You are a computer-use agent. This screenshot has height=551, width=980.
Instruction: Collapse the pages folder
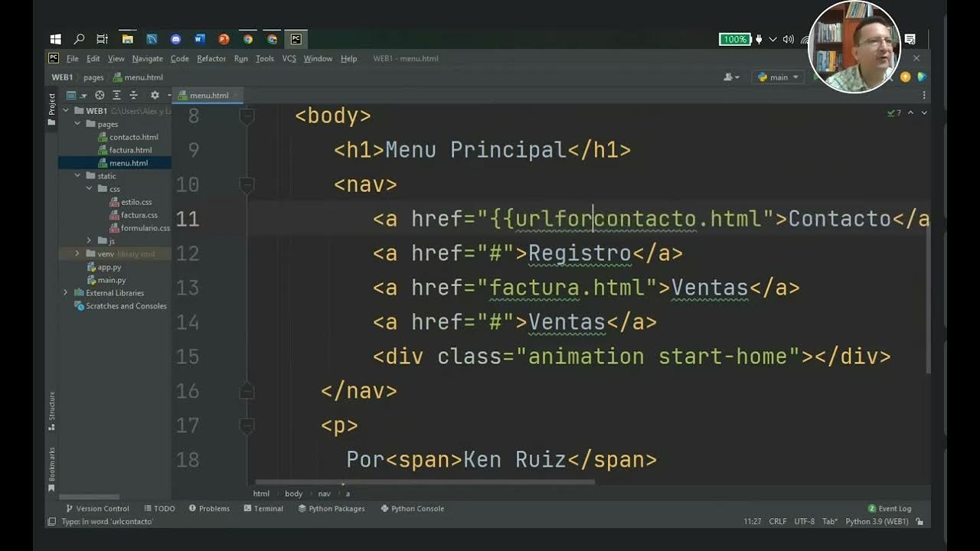coord(77,124)
